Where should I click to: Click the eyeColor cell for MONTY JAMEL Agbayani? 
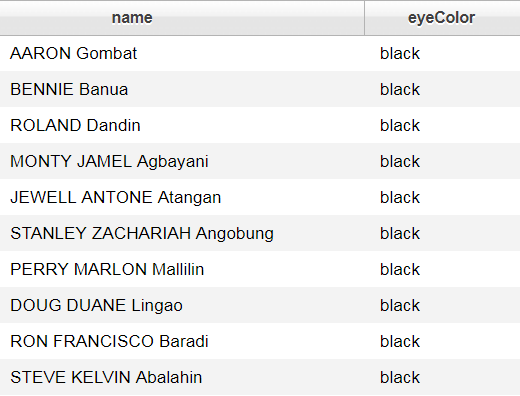(442, 161)
